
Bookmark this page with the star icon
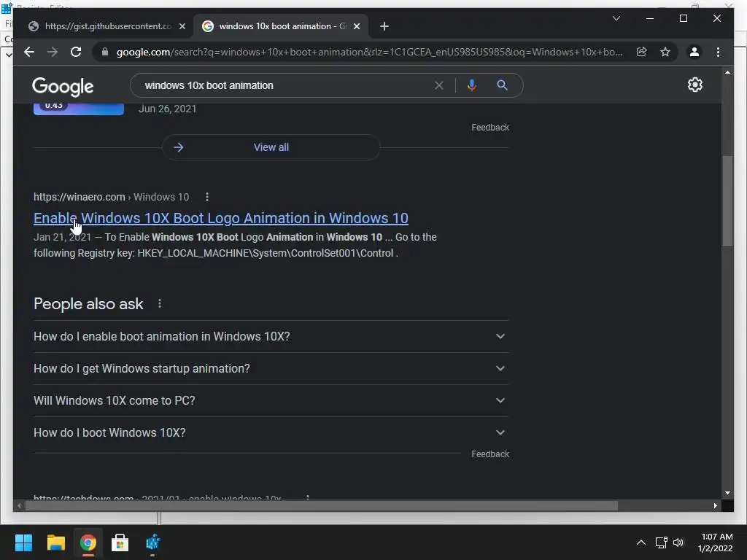click(x=665, y=52)
